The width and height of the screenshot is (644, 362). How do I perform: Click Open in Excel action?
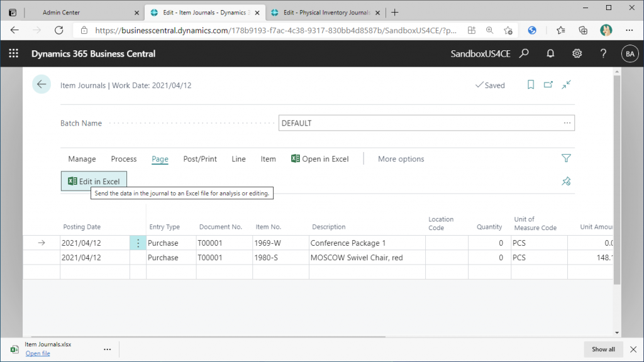320,159
